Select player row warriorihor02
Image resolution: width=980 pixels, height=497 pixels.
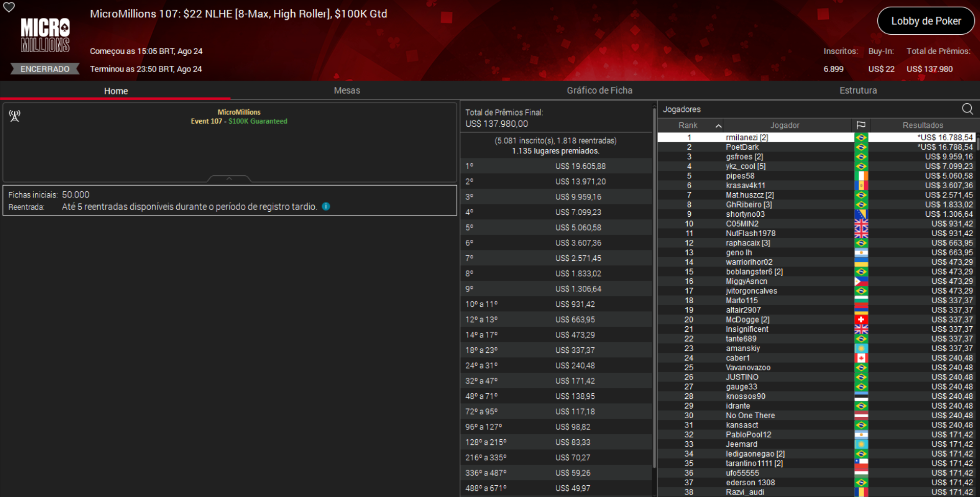[x=816, y=262]
